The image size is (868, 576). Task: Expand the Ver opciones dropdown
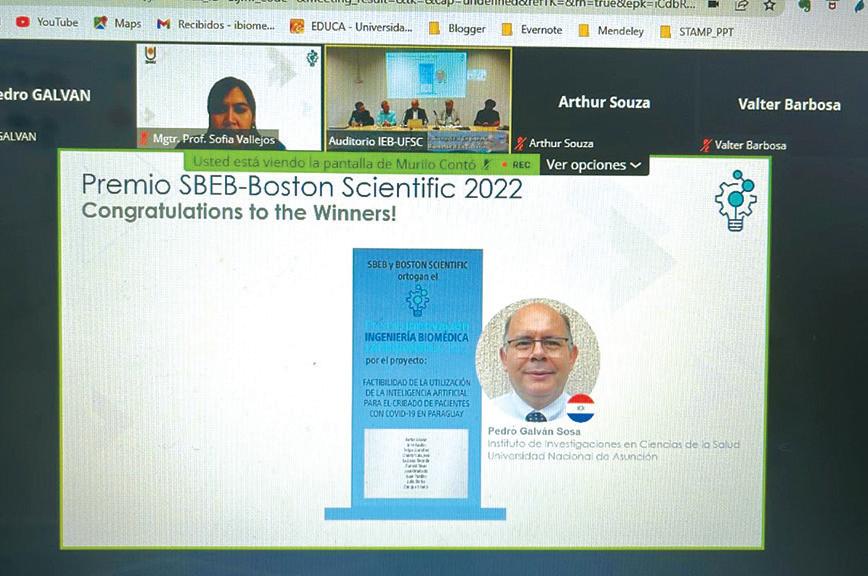pos(593,165)
